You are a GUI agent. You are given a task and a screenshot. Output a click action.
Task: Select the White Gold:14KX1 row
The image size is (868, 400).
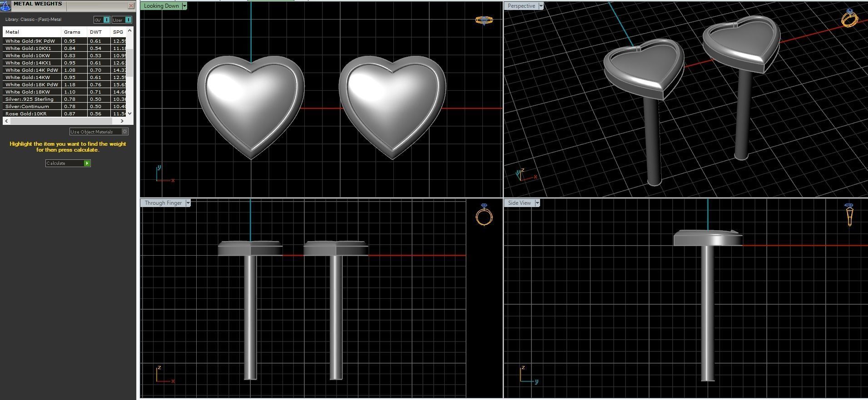click(x=64, y=63)
